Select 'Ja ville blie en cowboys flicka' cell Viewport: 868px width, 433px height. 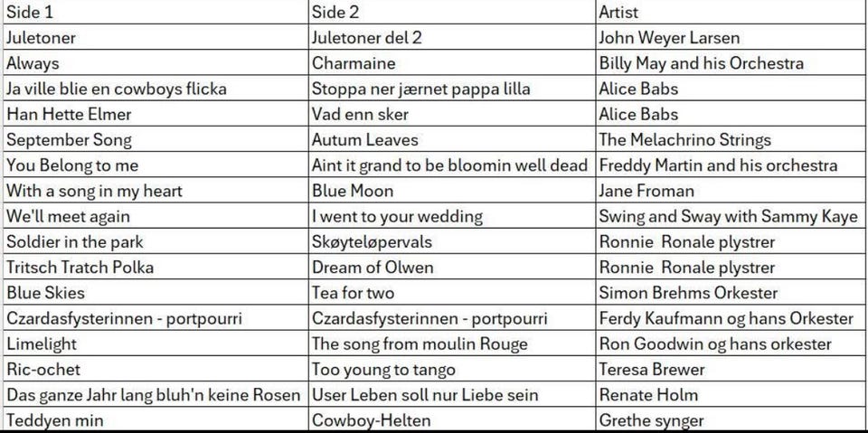coord(156,88)
